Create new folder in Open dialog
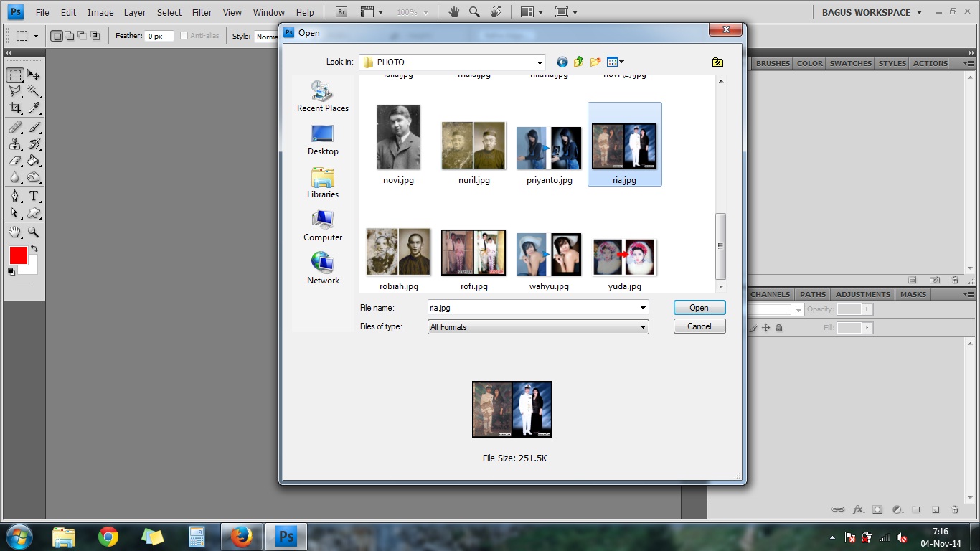The image size is (980, 551). pyautogui.click(x=595, y=62)
